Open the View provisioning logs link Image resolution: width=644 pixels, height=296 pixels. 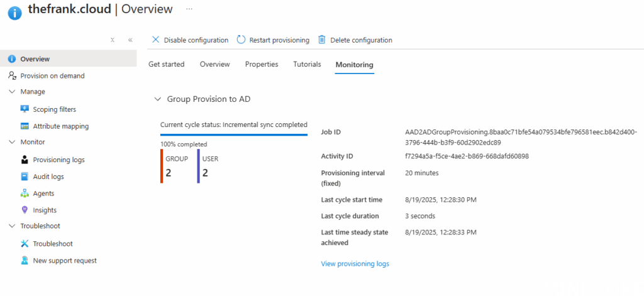point(355,264)
